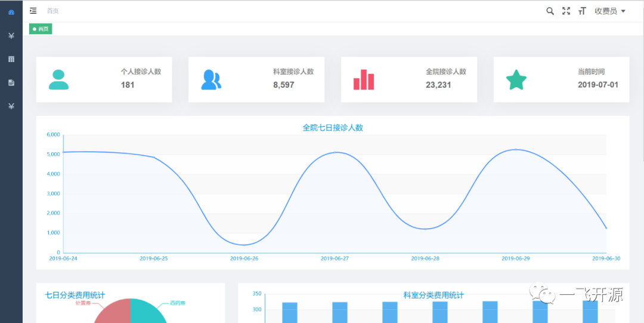Toggle fullscreen mode icon
This screenshot has height=323, width=644.
click(x=566, y=11)
